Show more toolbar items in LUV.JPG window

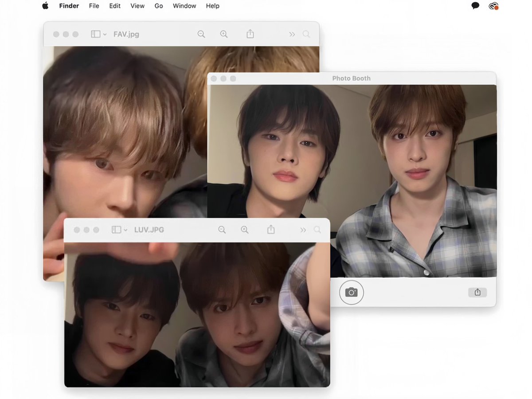click(x=303, y=230)
